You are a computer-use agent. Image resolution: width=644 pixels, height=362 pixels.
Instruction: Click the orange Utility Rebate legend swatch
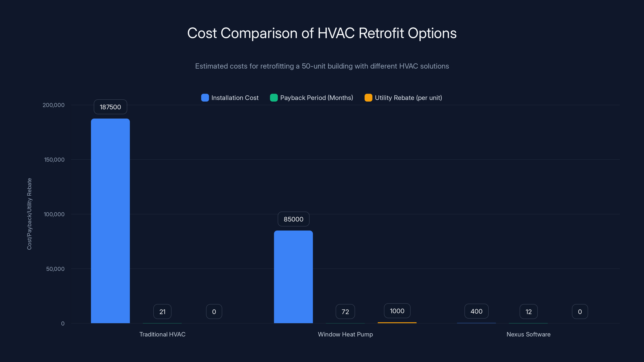tap(368, 98)
